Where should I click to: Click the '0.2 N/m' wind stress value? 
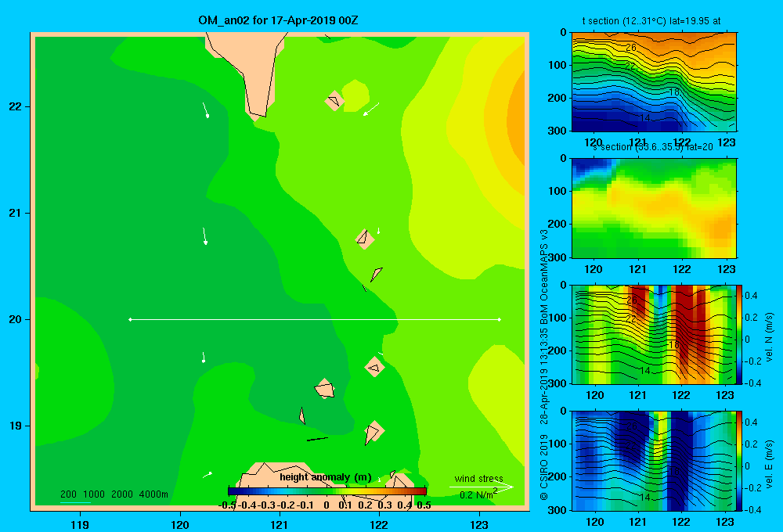tap(478, 494)
